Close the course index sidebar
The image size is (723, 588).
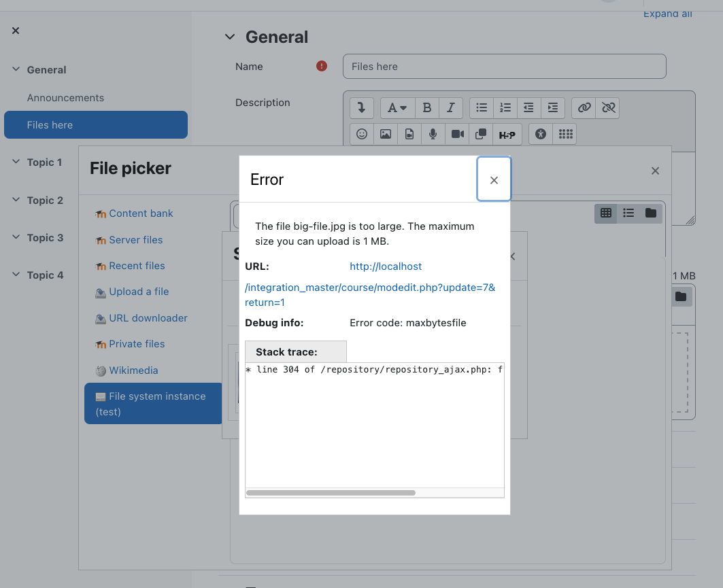point(16,31)
